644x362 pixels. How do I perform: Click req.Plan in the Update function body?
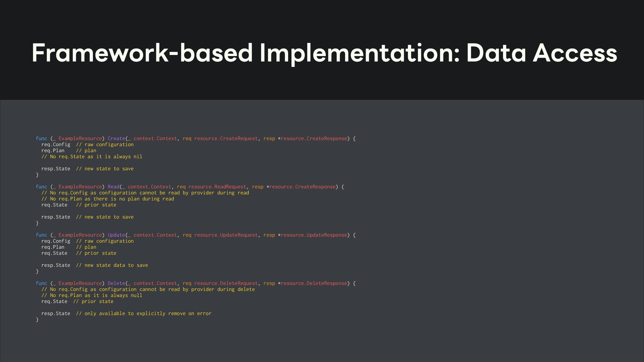coord(53,247)
